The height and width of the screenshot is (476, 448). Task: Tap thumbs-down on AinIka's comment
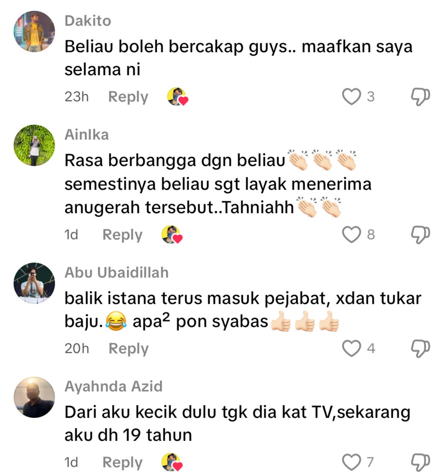[420, 234]
